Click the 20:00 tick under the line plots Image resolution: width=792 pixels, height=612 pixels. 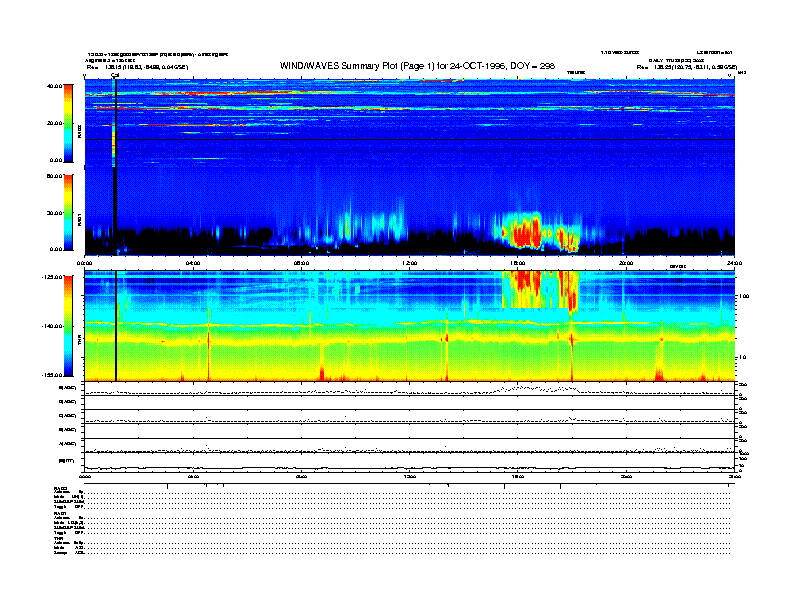point(626,476)
